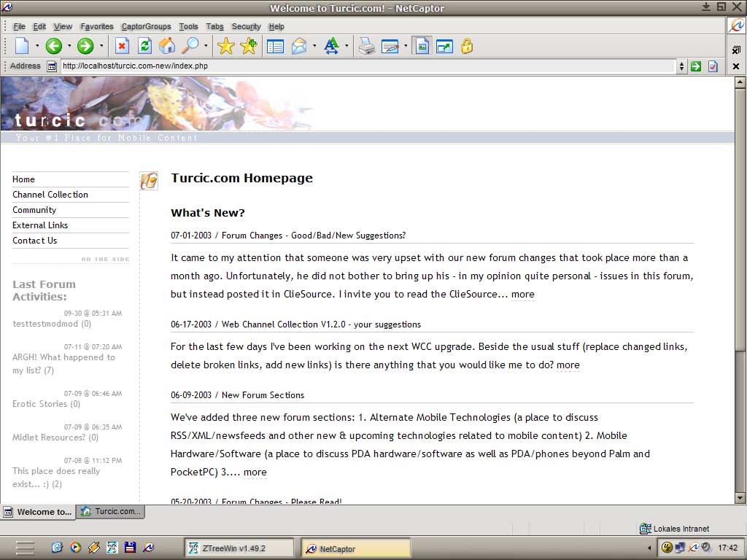Viewport: 747px width, 560px height.
Task: Click the page icon beside Address label
Action: pyautogui.click(x=52, y=66)
